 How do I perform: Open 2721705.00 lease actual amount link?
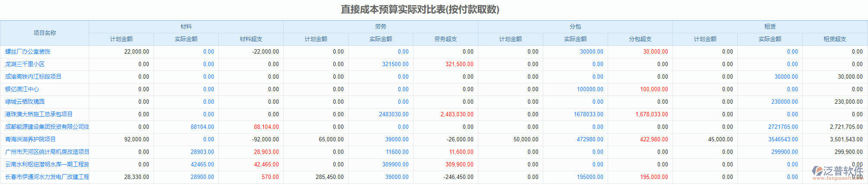point(783,127)
